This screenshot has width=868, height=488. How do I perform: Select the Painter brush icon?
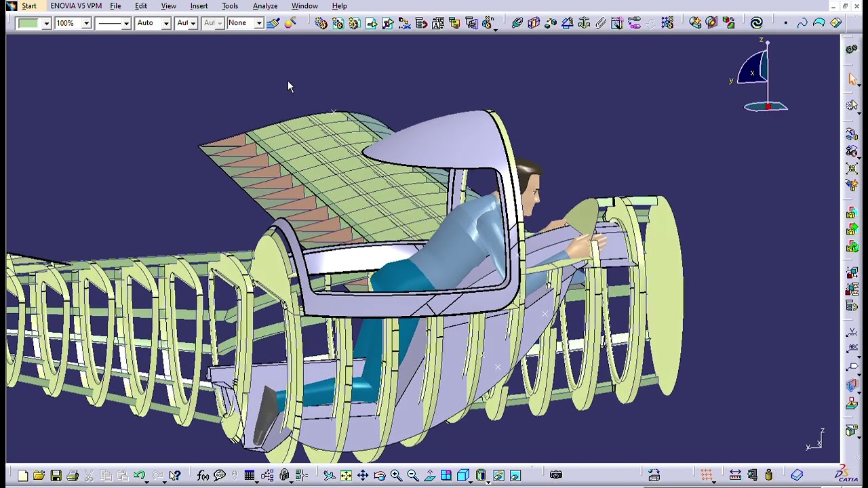click(273, 23)
